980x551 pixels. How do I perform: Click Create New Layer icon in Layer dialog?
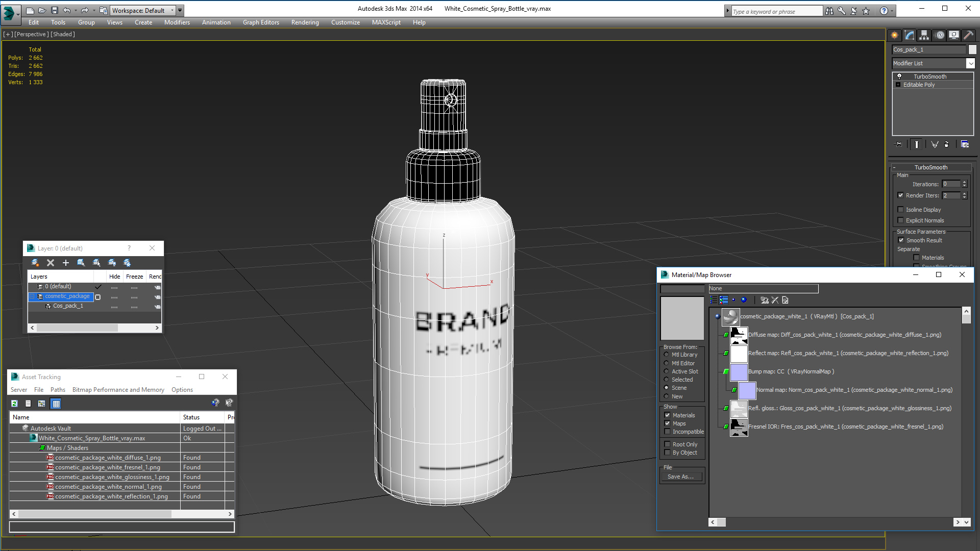tap(35, 263)
